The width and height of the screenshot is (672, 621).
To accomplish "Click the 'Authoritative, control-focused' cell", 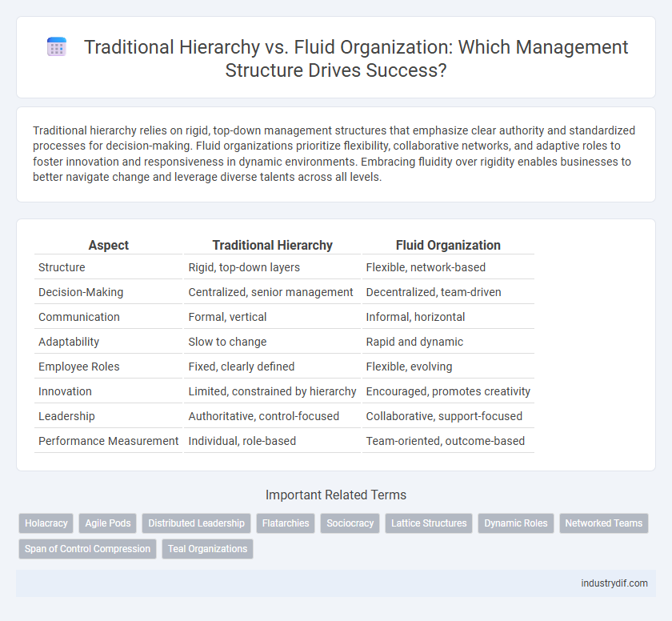I will click(273, 417).
